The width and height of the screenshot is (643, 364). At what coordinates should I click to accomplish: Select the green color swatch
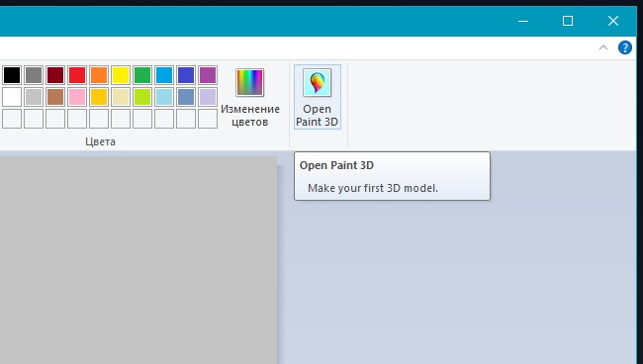pos(142,75)
